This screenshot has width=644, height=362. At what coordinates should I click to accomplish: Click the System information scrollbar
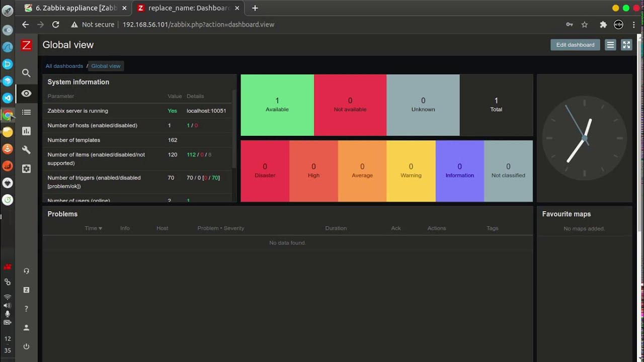pyautogui.click(x=234, y=129)
